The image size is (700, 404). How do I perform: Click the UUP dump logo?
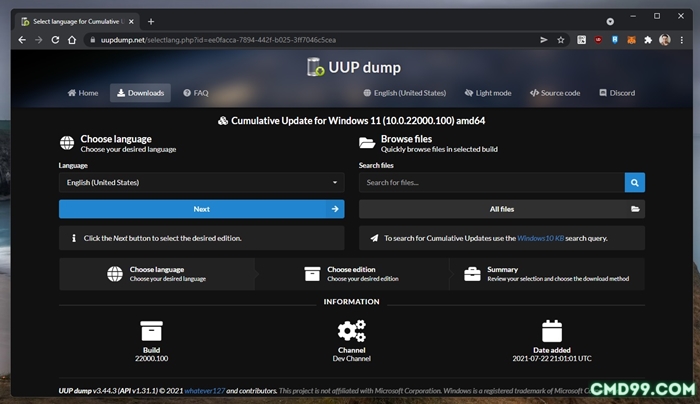[x=354, y=67]
